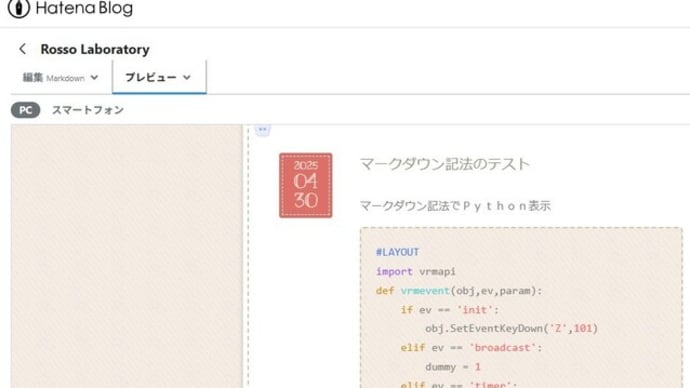This screenshot has height=388, width=690.
Task: Click the マークダウン記法でPython表示 paragraph
Action: pos(455,205)
